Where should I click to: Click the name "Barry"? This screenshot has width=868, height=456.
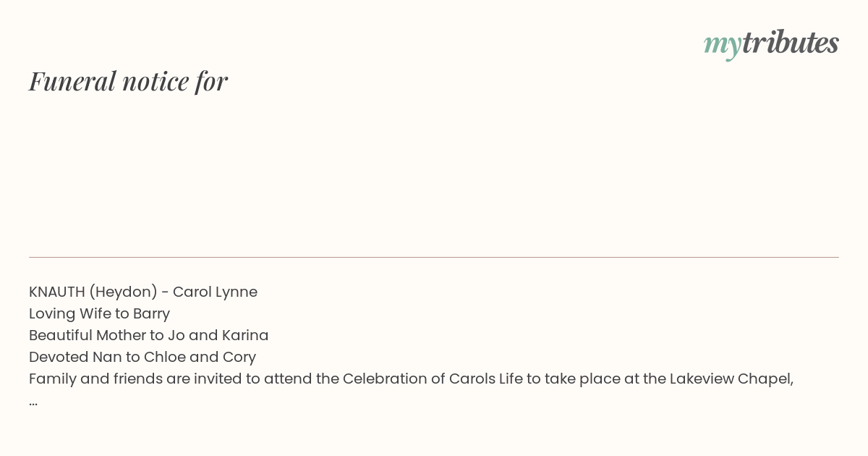point(152,314)
